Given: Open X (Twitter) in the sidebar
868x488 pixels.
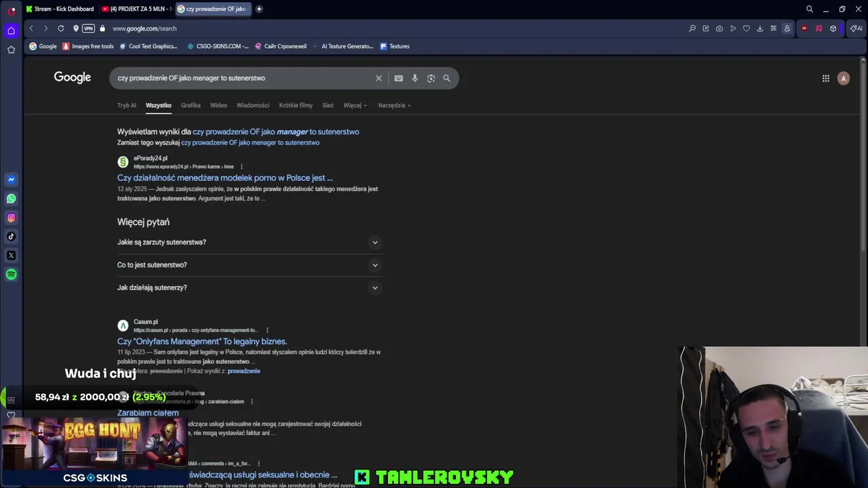Looking at the screenshot, I should tap(12, 256).
